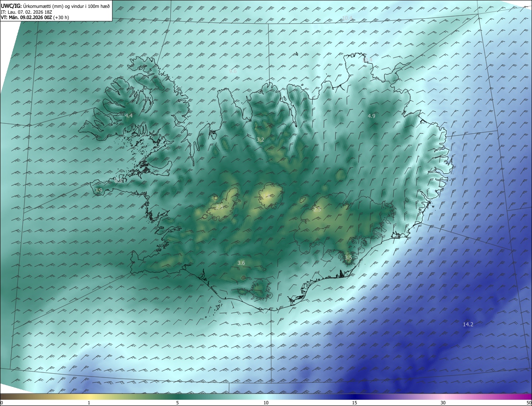Screen dimensions: 532x406
Task: Select the 3.2 value label in north Iceland
Action: pyautogui.click(x=260, y=140)
